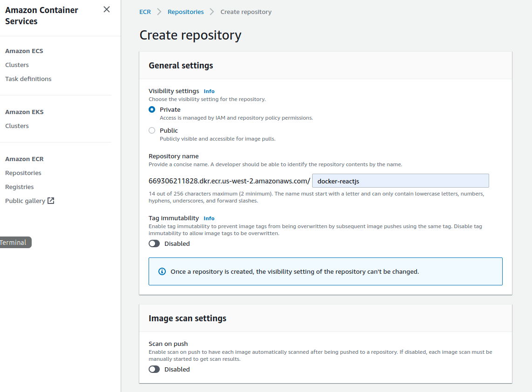The width and height of the screenshot is (532, 392).
Task: Select the Public visibility option
Action: 152,131
